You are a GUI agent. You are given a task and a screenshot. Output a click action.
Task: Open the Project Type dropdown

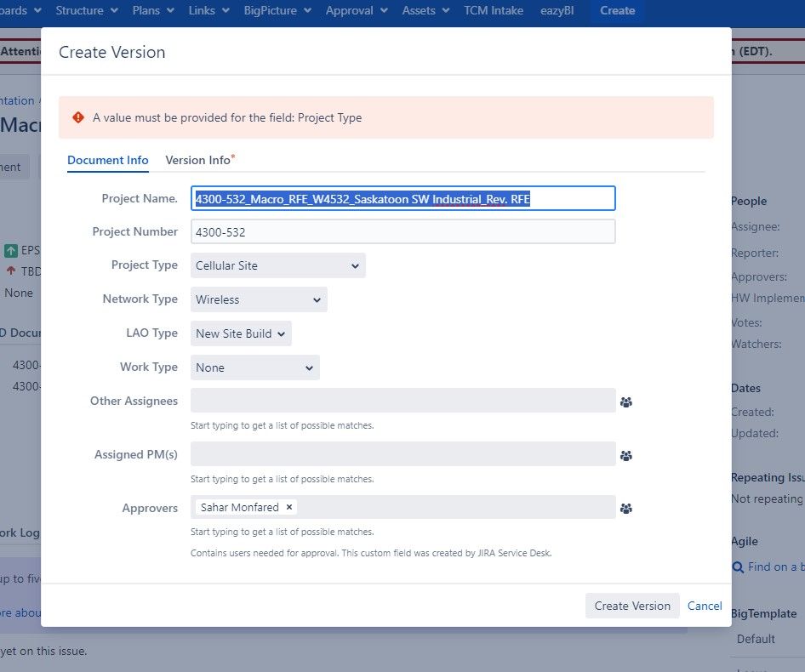coord(277,265)
